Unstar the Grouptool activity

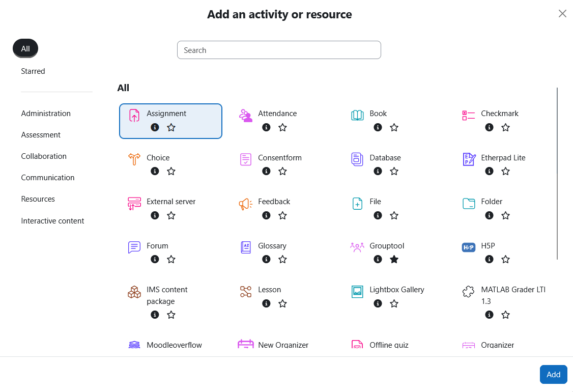pyautogui.click(x=394, y=259)
